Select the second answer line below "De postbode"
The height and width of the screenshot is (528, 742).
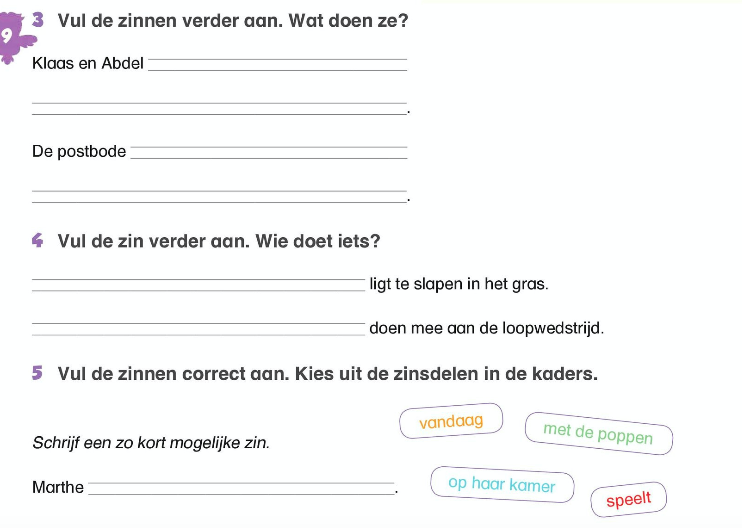pos(220,196)
